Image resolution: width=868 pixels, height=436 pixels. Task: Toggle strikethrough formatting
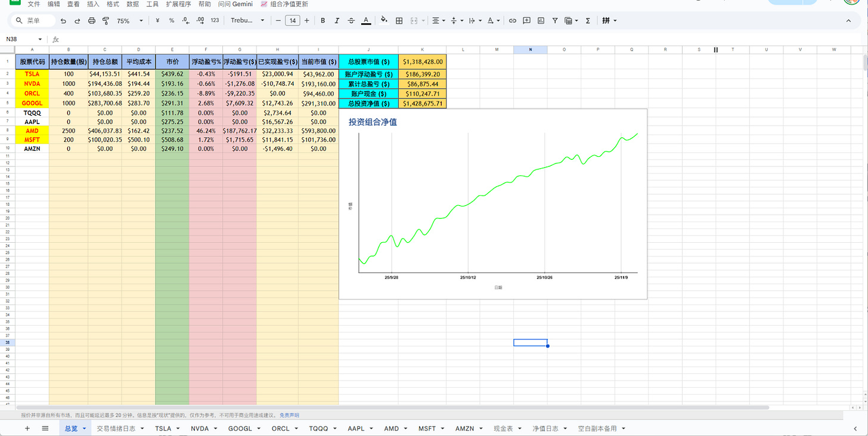coord(351,21)
